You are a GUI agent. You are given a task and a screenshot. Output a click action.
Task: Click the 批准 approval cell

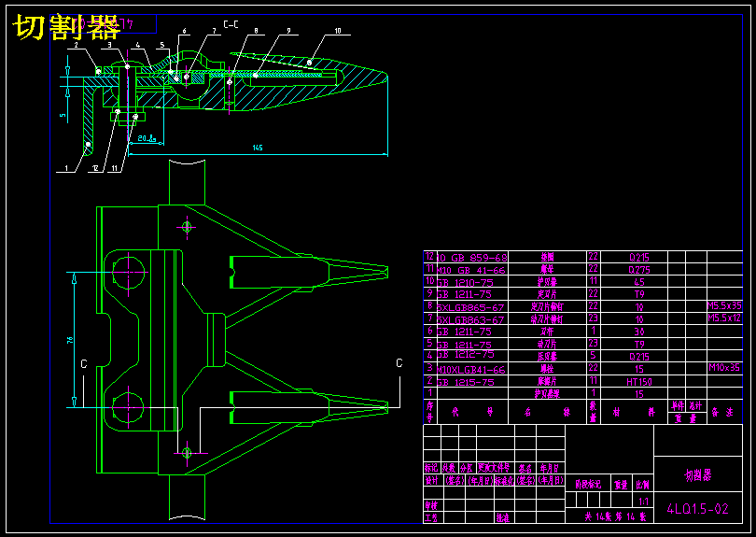(x=502, y=518)
